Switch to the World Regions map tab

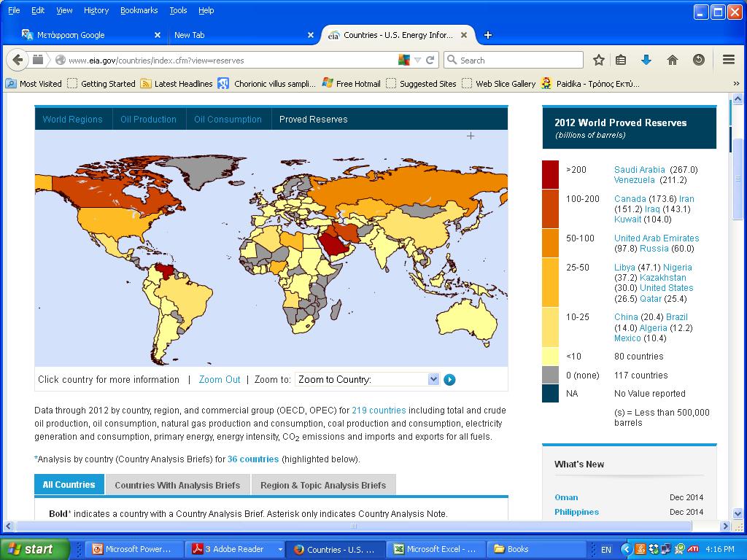click(72, 120)
